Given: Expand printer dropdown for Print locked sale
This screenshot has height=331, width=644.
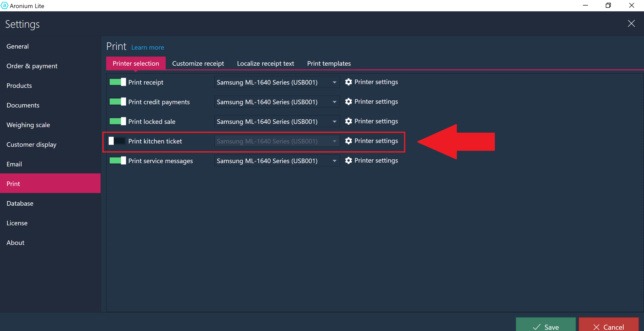Looking at the screenshot, I should [334, 122].
